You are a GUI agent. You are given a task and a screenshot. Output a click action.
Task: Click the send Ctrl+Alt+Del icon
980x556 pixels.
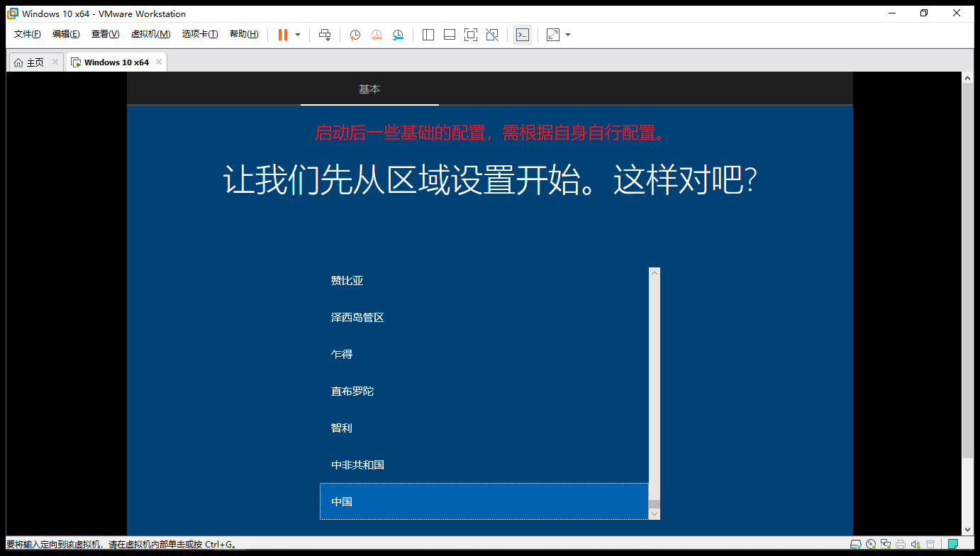325,35
